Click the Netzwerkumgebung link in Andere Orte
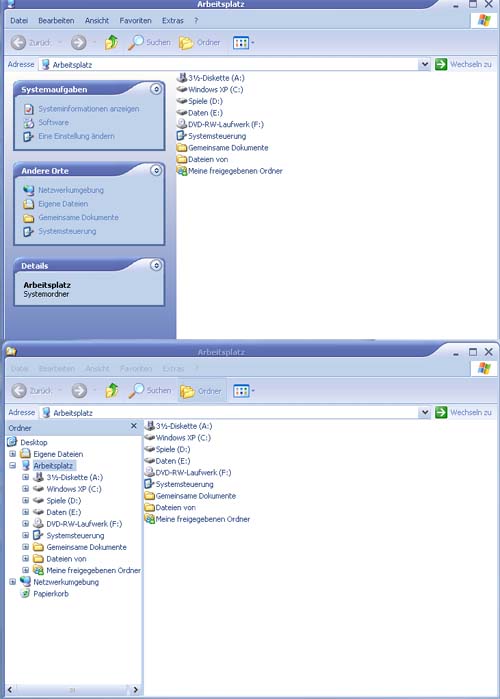 [x=71, y=190]
